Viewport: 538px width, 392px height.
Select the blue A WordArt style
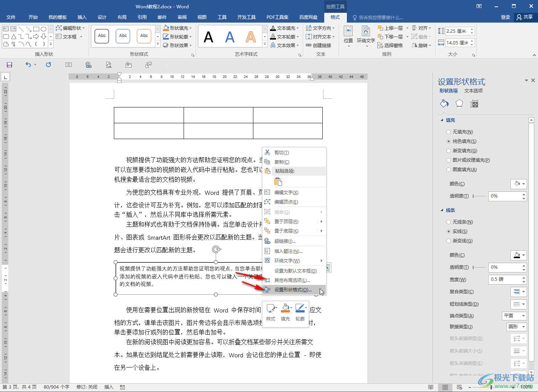pyautogui.click(x=230, y=37)
